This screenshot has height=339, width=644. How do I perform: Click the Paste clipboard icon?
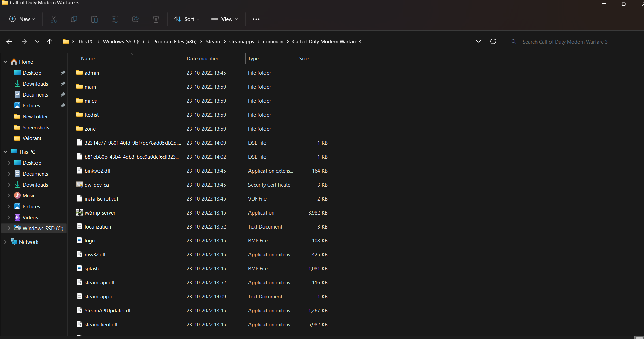(x=95, y=19)
